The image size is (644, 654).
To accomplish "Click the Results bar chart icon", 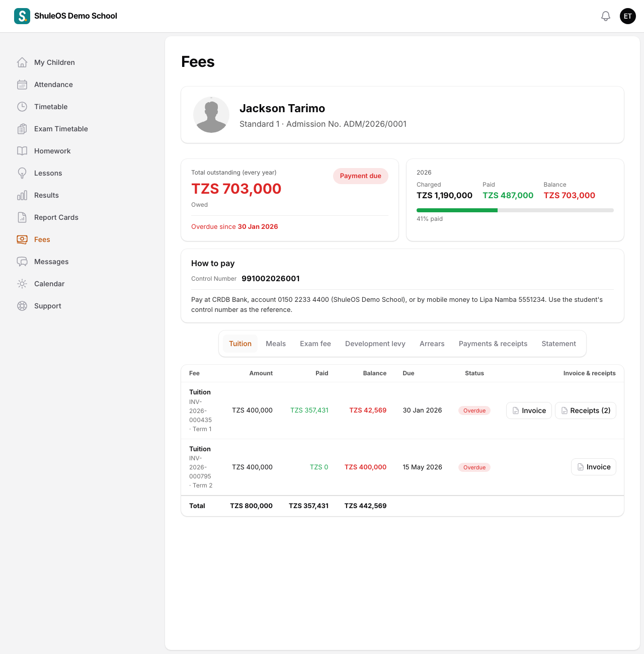I will (x=22, y=195).
